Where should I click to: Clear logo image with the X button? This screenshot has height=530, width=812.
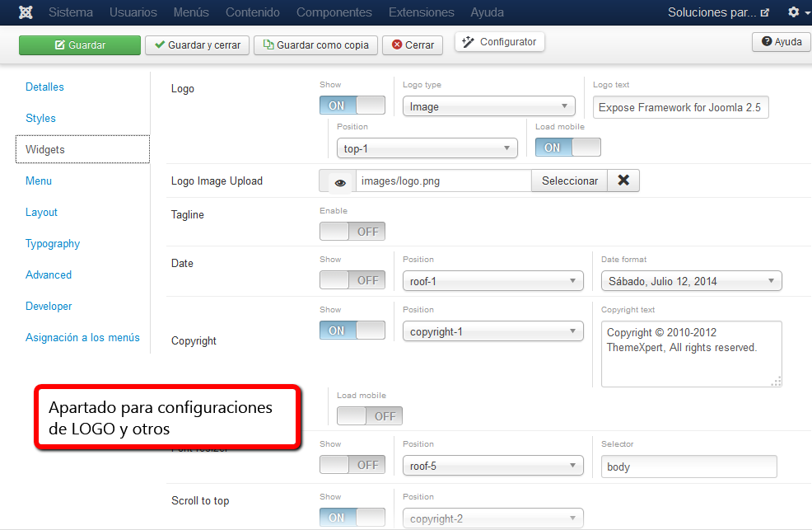tap(623, 181)
